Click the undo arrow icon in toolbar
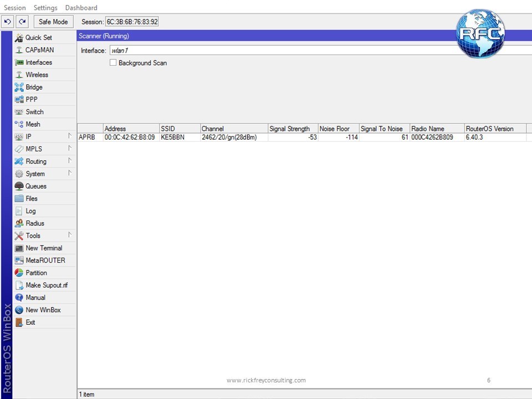The width and height of the screenshot is (532, 399). [8, 22]
